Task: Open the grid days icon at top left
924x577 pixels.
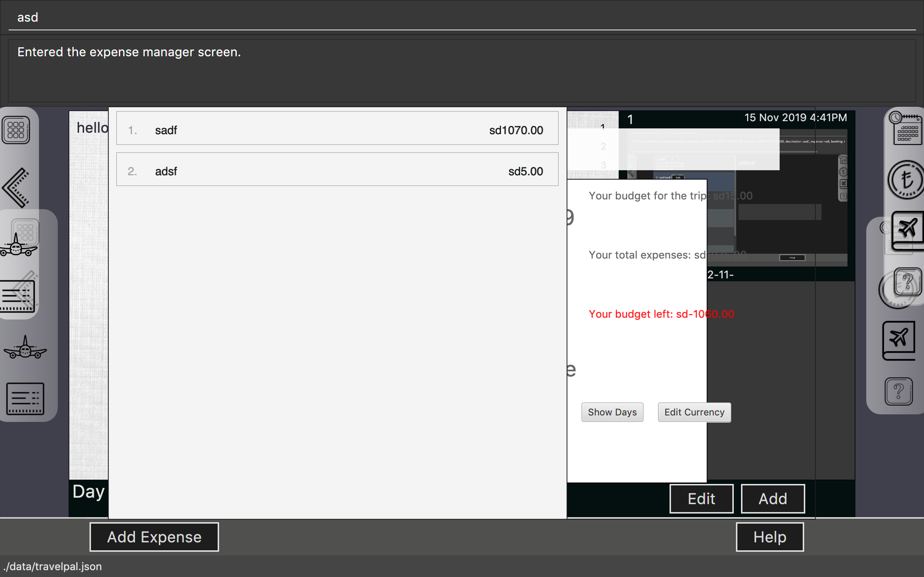Action: point(16,130)
